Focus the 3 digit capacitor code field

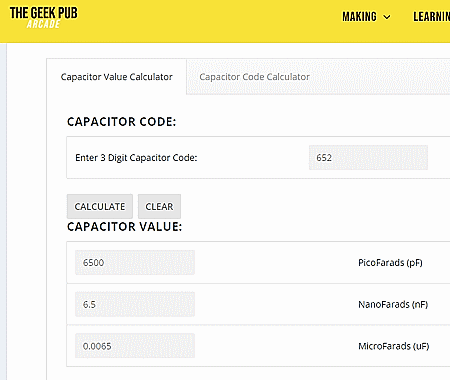click(x=368, y=158)
